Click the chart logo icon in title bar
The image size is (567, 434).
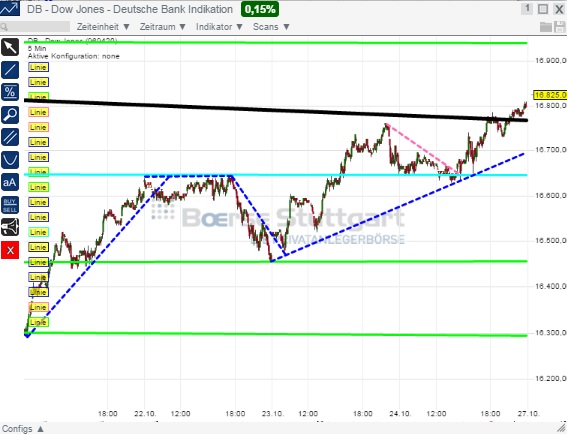pos(10,9)
